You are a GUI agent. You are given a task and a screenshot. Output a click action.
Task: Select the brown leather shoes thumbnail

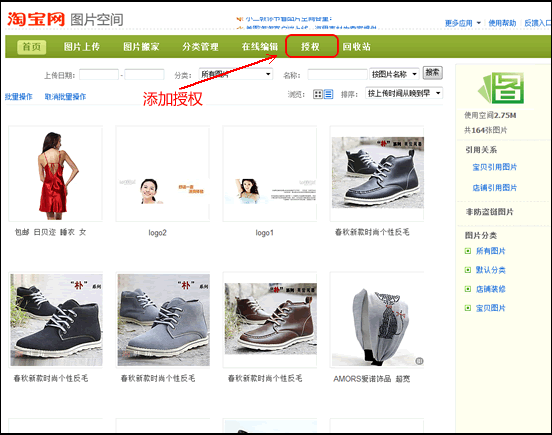(270, 320)
